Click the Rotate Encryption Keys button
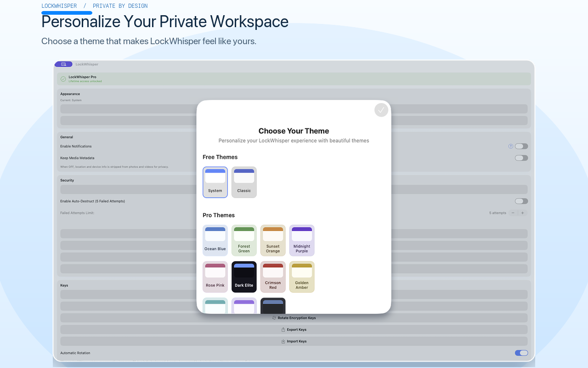 pyautogui.click(x=294, y=318)
